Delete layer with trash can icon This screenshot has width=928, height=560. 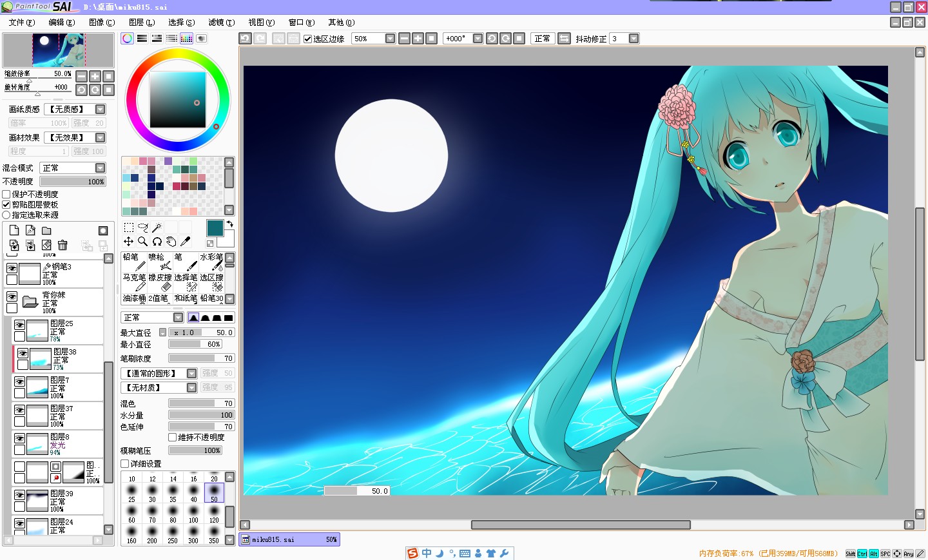(63, 245)
